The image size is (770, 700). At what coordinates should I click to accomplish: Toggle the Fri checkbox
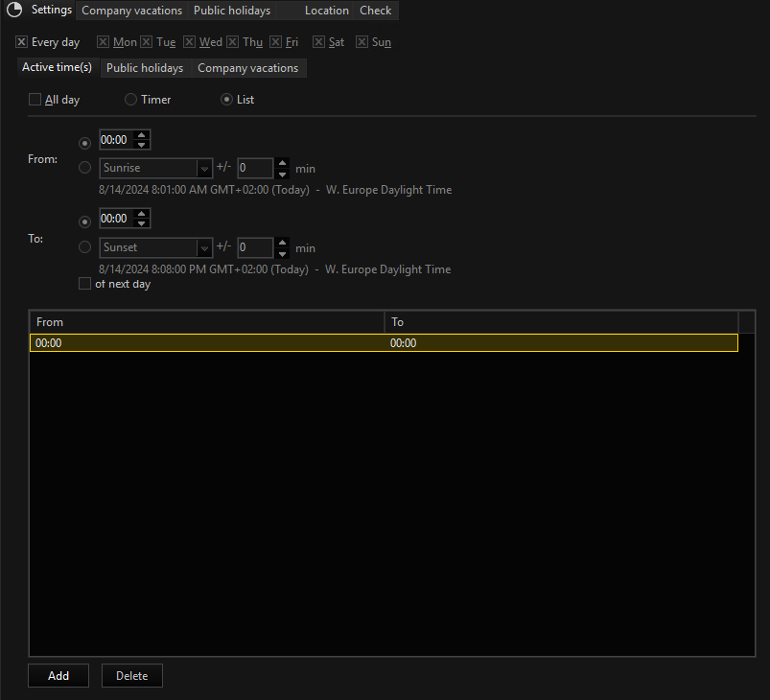[275, 42]
